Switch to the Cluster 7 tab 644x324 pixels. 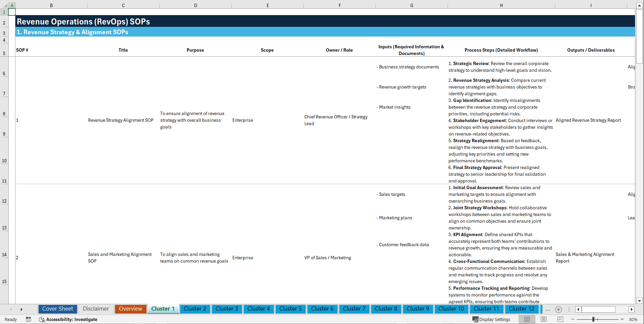click(x=354, y=309)
